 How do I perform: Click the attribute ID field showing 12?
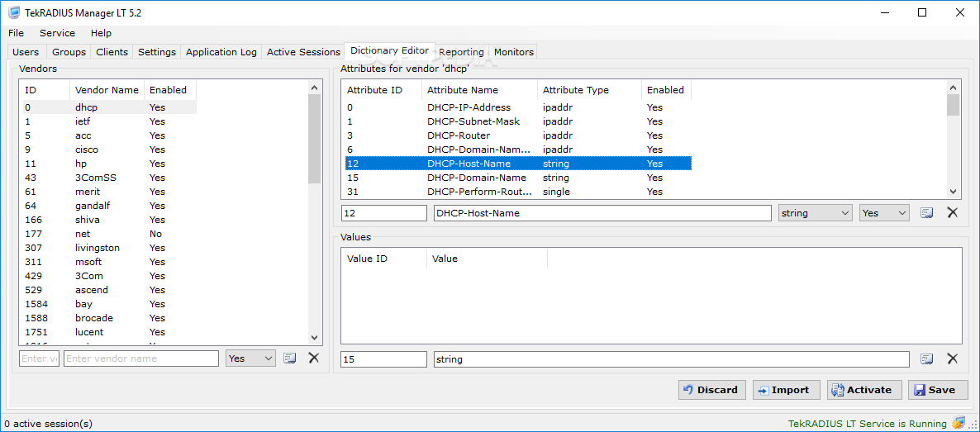pyautogui.click(x=383, y=213)
